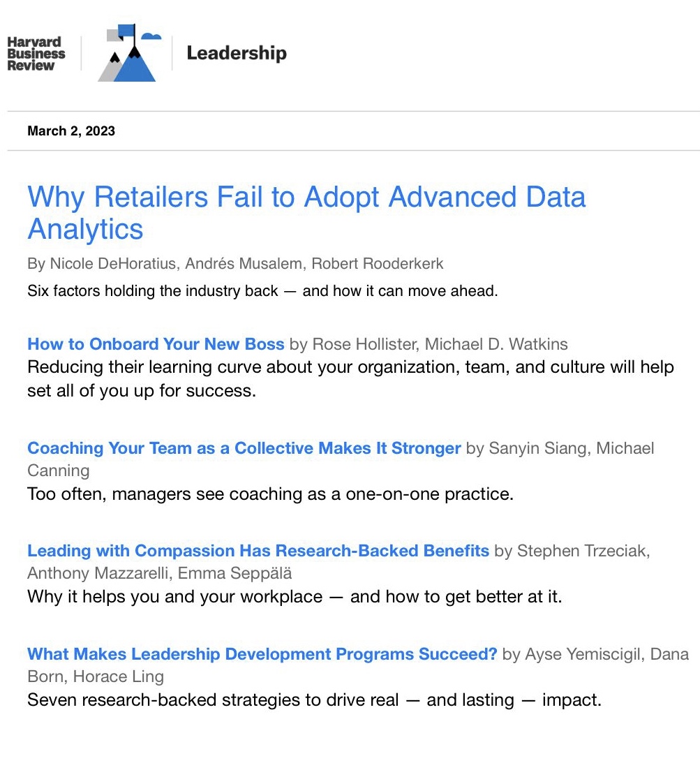700x770 pixels.
Task: Click the Sanyin Siang, Michael byline text
Action: (572, 448)
